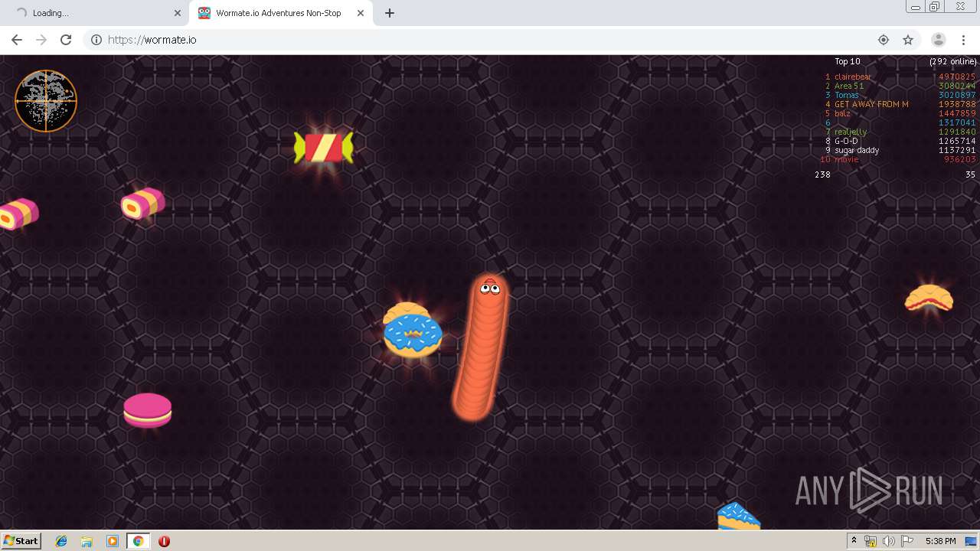Click leaderboard entry 'GET AWAY FROM M'

coord(871,104)
